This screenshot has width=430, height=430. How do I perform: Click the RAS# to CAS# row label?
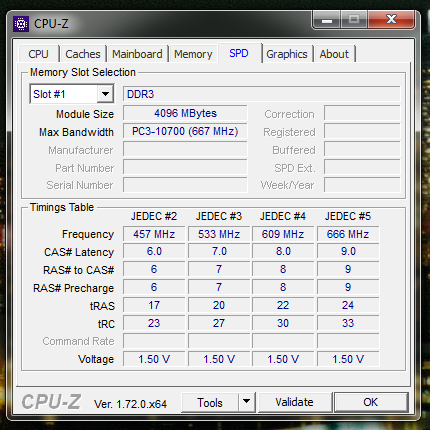pos(79,270)
